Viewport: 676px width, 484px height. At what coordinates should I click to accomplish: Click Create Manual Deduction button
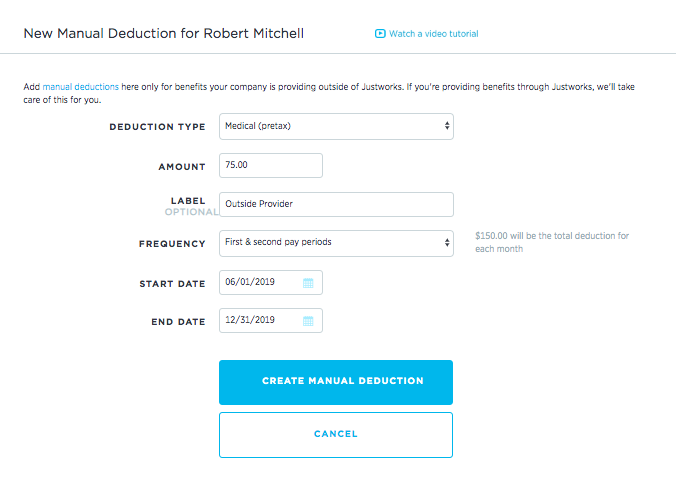336,382
